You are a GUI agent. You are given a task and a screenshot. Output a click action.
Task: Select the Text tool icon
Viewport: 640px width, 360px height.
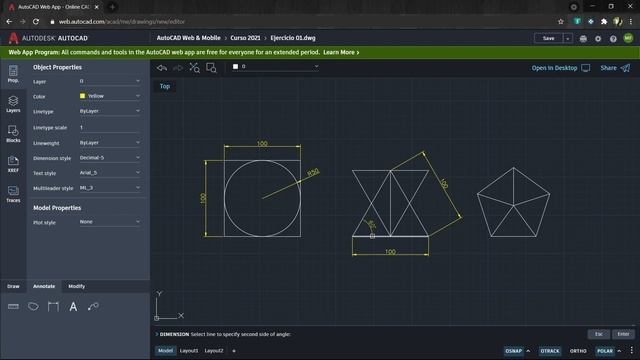point(73,307)
